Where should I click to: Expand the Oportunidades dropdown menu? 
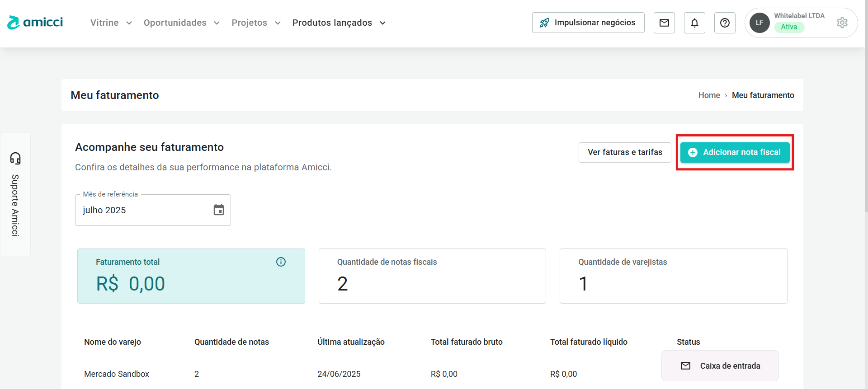click(181, 23)
